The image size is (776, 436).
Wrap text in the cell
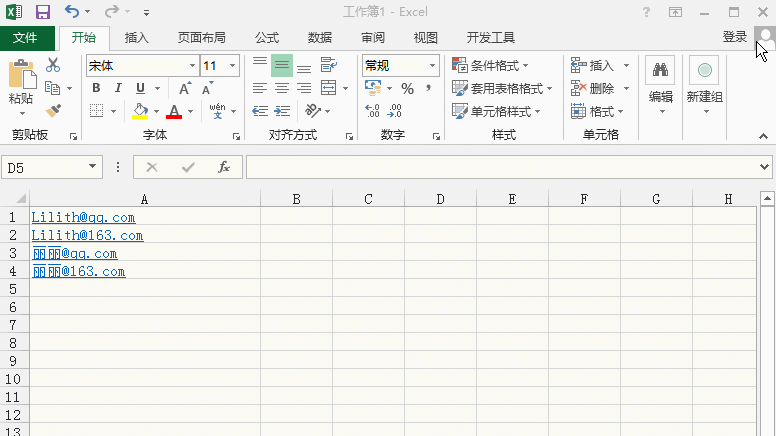point(328,65)
